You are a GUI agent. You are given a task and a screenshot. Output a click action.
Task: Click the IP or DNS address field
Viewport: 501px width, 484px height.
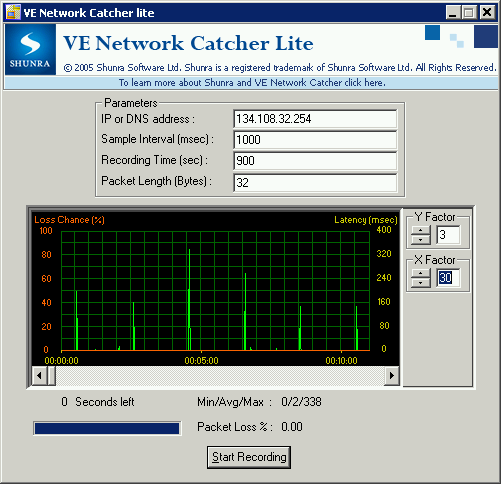click(x=315, y=119)
